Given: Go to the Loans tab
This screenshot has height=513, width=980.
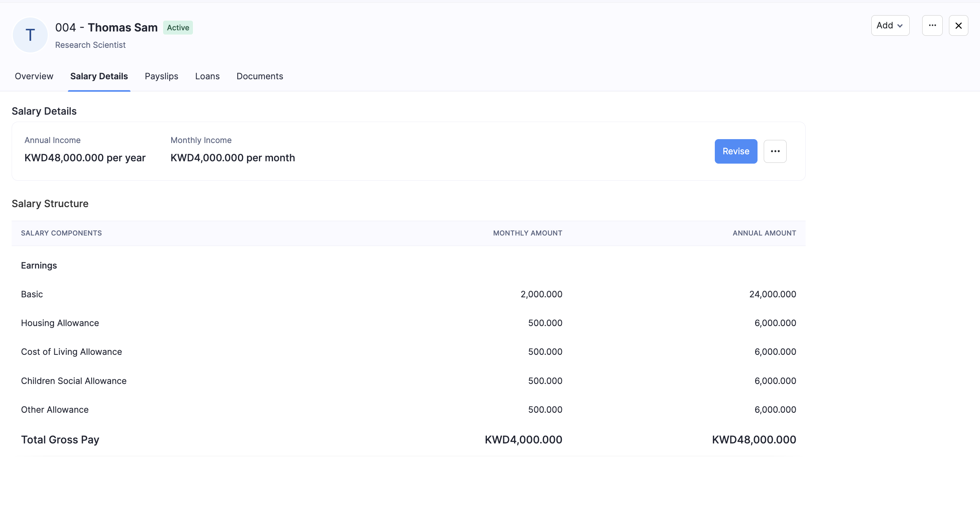Looking at the screenshot, I should click(x=207, y=76).
